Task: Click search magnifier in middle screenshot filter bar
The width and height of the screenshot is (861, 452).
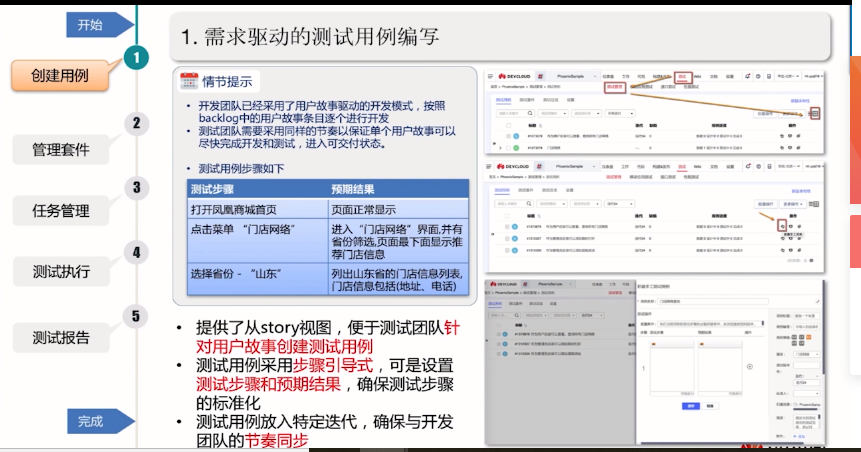Action: pos(529,204)
